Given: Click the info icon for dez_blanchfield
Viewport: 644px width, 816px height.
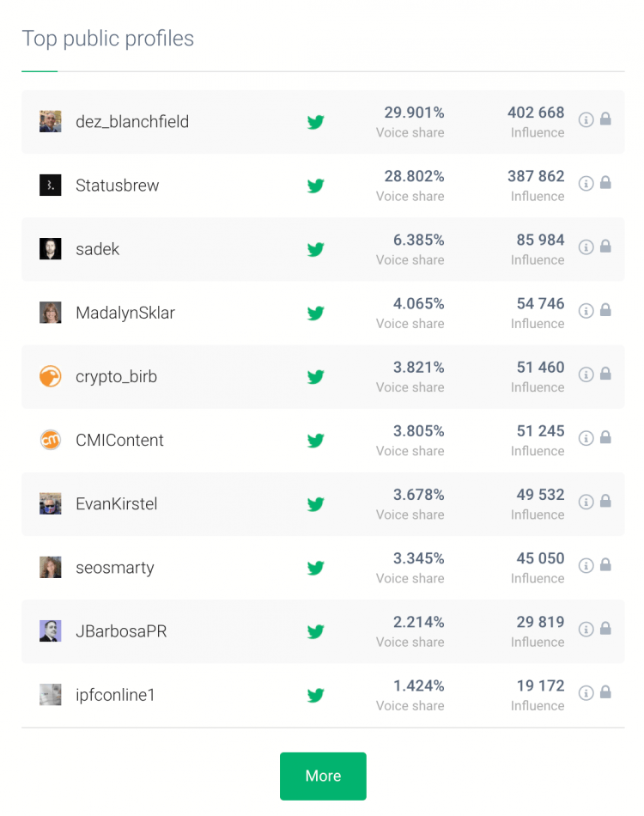Looking at the screenshot, I should click(x=586, y=119).
